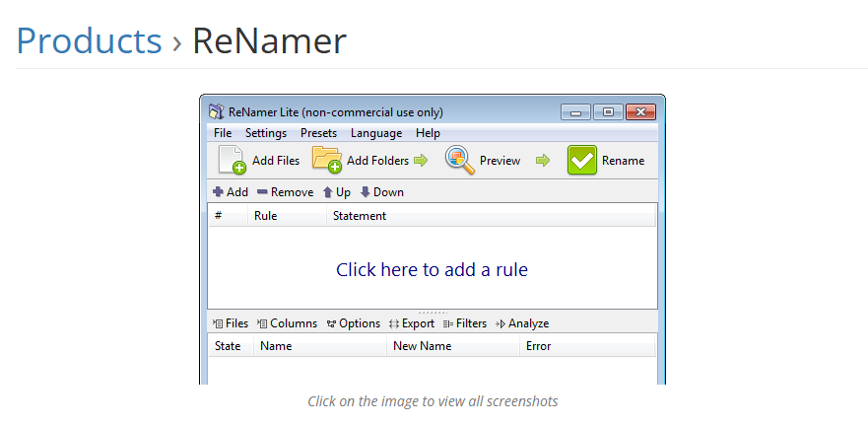Click the Statement column header
This screenshot has width=868, height=426.
tap(491, 216)
